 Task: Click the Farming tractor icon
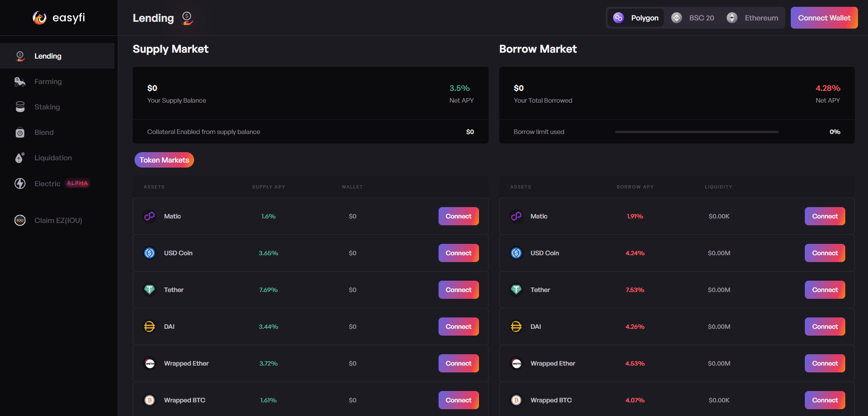[20, 82]
